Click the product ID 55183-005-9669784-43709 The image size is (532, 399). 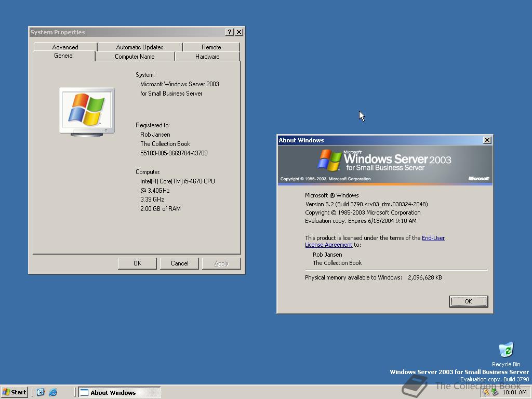point(174,153)
